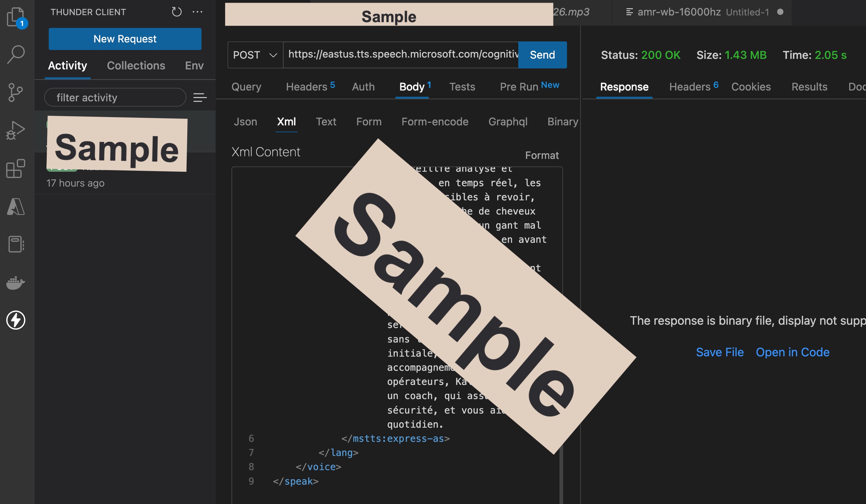This screenshot has width=866, height=504.
Task: Switch to the Env tab
Action: (194, 65)
